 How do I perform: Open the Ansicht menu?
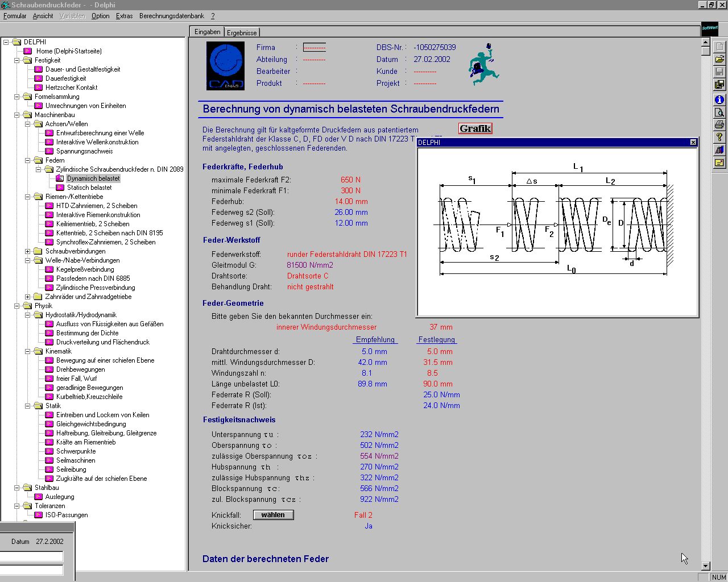click(43, 16)
